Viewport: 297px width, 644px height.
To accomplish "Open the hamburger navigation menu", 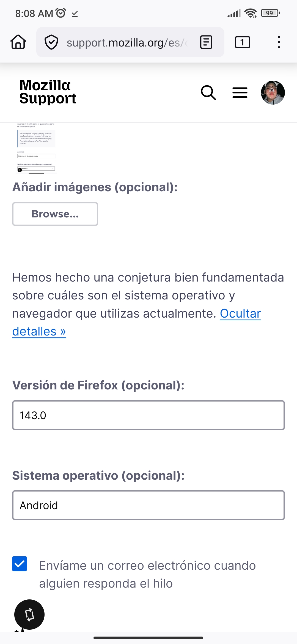I will 240,92.
